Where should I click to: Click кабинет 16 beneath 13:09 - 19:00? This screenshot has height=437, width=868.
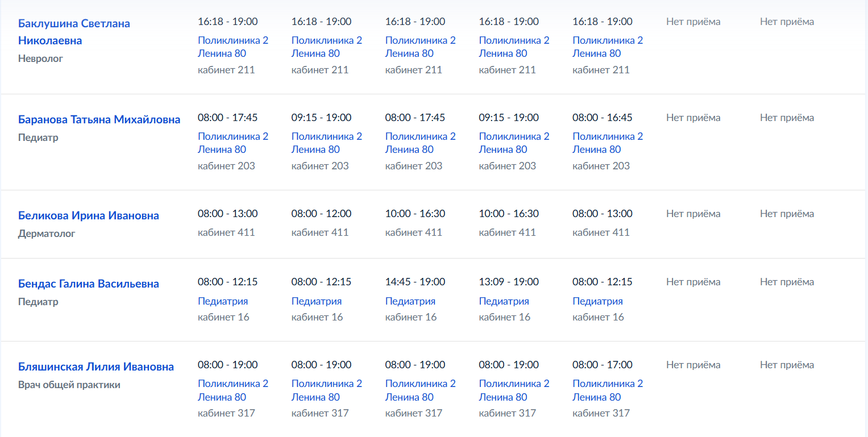pos(505,317)
